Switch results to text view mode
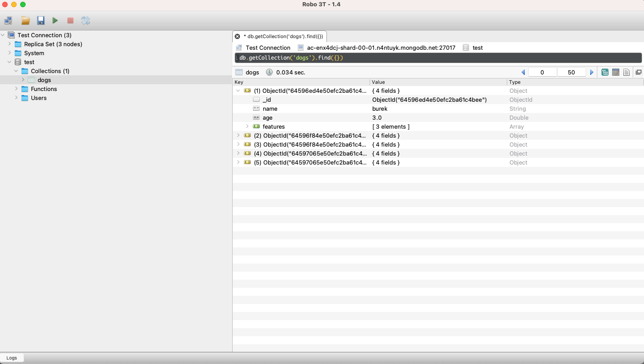Screen dimensions: 644x364 [x=627, y=72]
